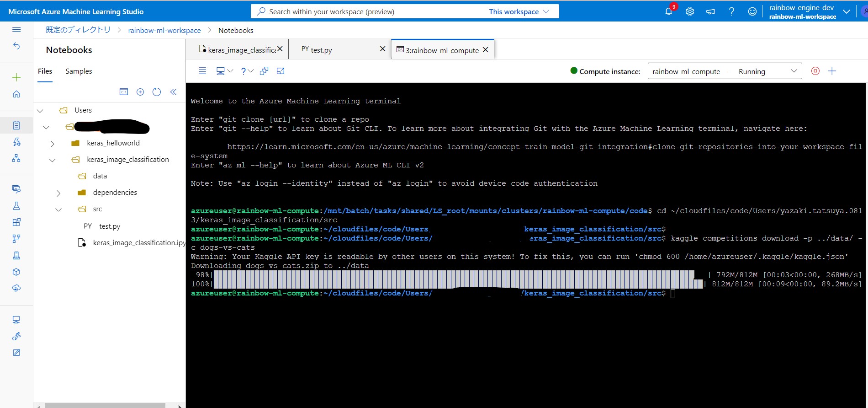
Task: Expand the keras_helloworld folder
Action: pyautogui.click(x=52, y=144)
